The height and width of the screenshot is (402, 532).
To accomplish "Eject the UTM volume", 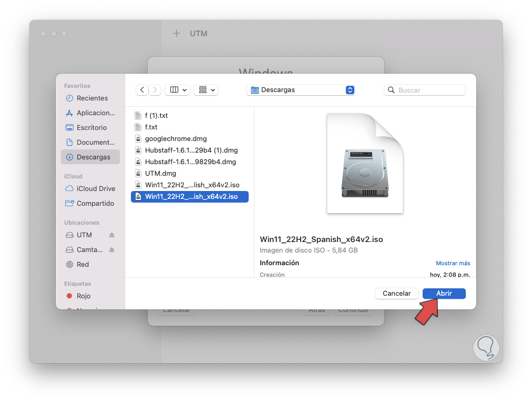I will point(112,235).
